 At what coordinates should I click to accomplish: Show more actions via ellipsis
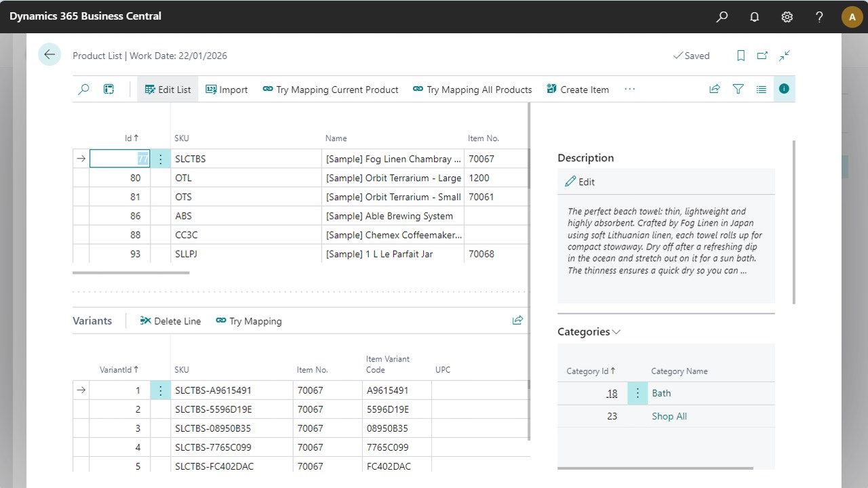tap(630, 89)
